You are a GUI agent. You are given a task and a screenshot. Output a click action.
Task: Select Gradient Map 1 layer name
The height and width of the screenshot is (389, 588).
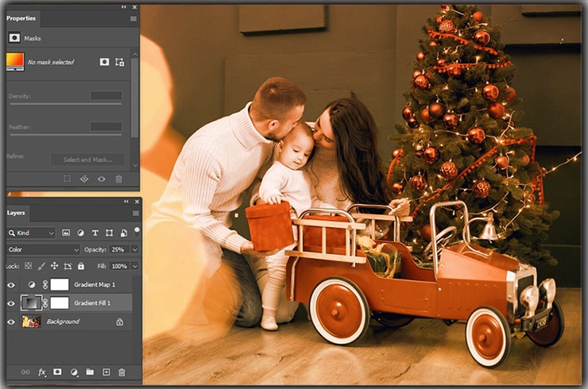95,285
